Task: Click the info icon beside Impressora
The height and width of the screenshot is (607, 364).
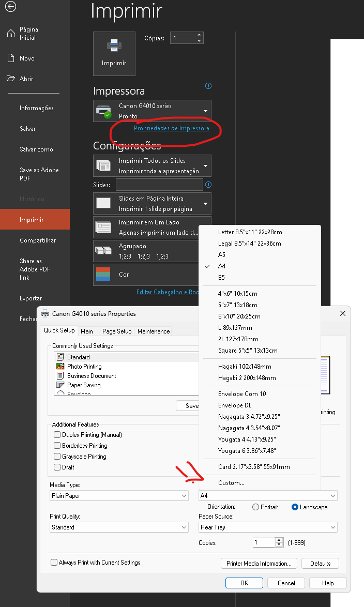Action: (x=208, y=86)
